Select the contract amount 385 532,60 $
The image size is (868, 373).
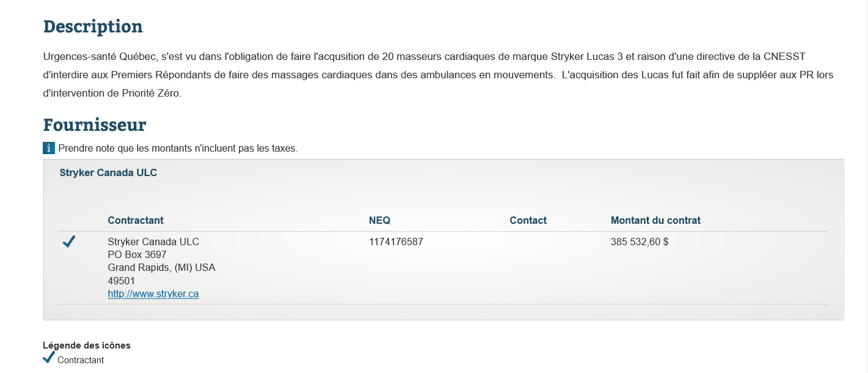640,242
